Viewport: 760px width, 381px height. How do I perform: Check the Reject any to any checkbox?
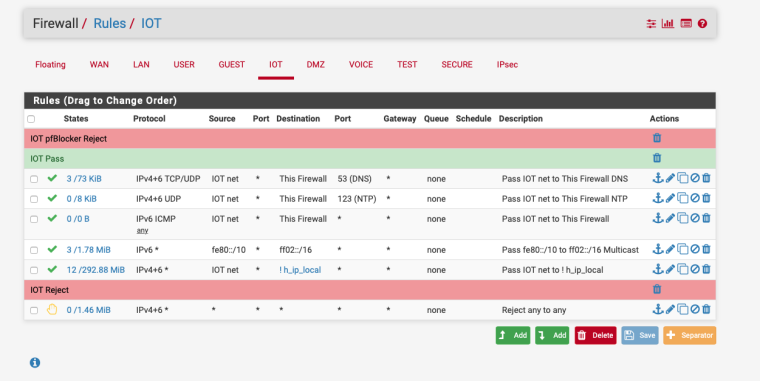tap(34, 310)
